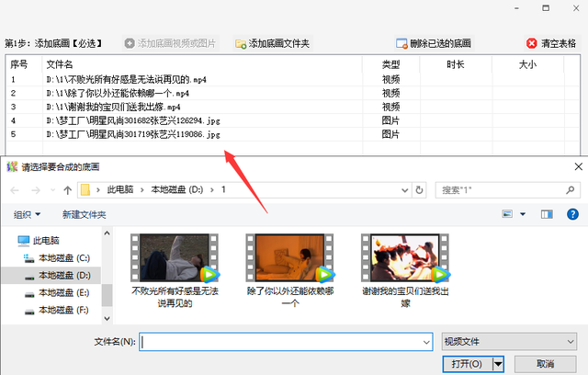
Task: Click the 大小 column header
Action: coord(527,64)
